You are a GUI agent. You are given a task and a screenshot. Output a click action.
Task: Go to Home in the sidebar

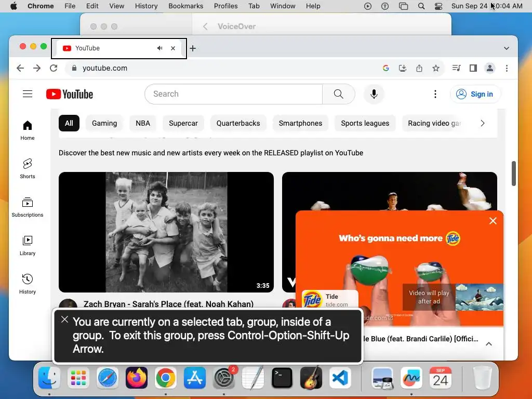point(28,130)
